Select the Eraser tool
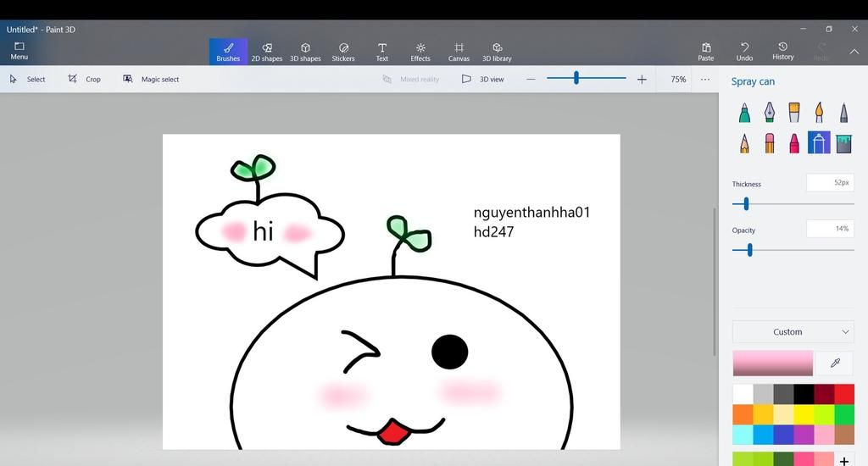Viewport: 868px width, 466px height. [x=770, y=143]
